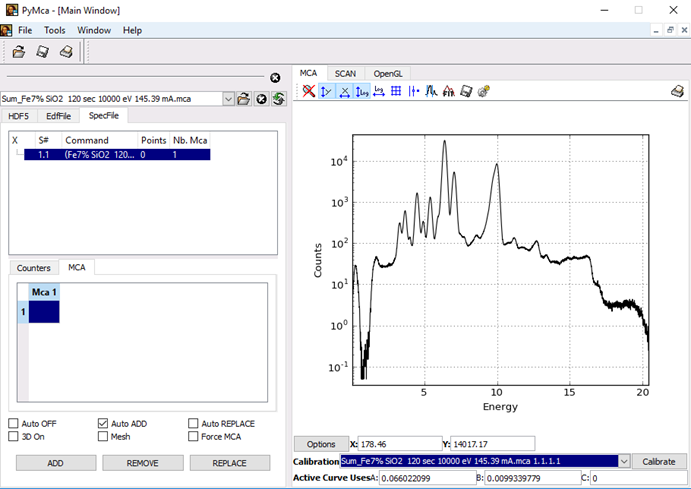Screen dimensions: 691x489
Task: Click calibration parameter A field
Action: tap(427, 478)
